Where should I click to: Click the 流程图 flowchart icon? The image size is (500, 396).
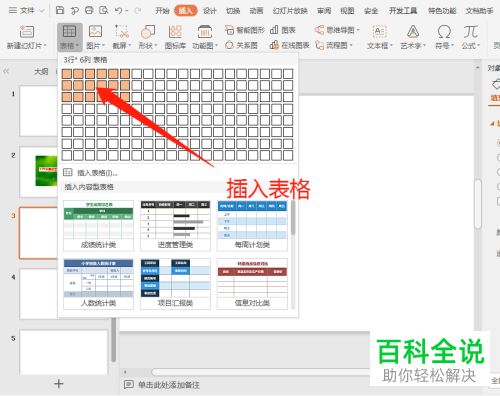(x=320, y=45)
